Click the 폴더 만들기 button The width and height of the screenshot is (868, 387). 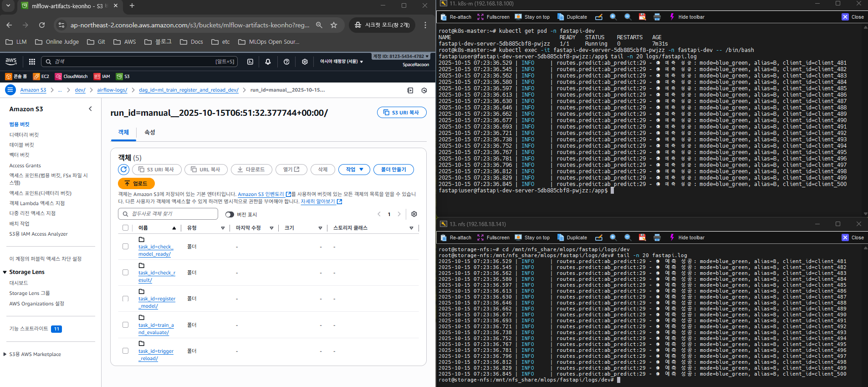[393, 170]
